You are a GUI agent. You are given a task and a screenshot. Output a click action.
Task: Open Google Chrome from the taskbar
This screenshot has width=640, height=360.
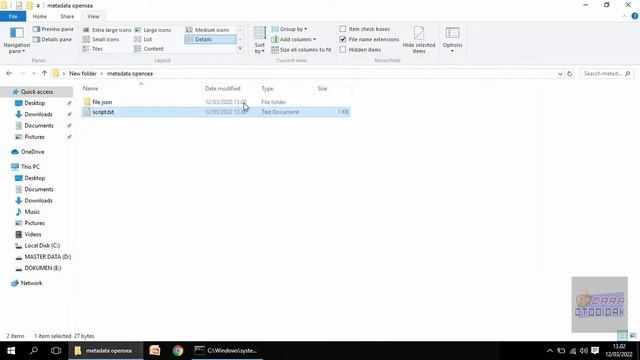pyautogui.click(x=178, y=351)
